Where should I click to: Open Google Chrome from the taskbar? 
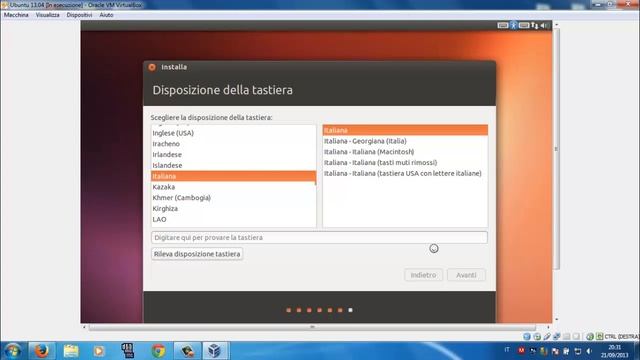[x=158, y=351]
